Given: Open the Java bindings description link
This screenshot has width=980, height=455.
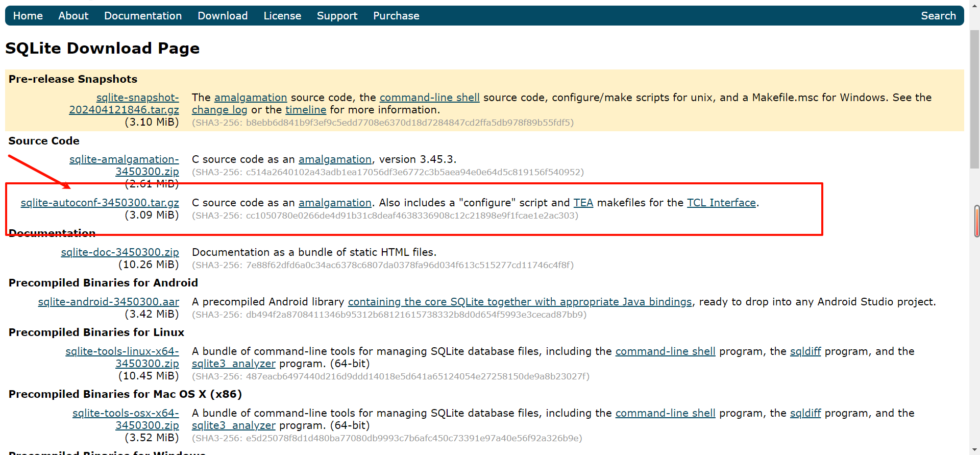Looking at the screenshot, I should (x=520, y=302).
